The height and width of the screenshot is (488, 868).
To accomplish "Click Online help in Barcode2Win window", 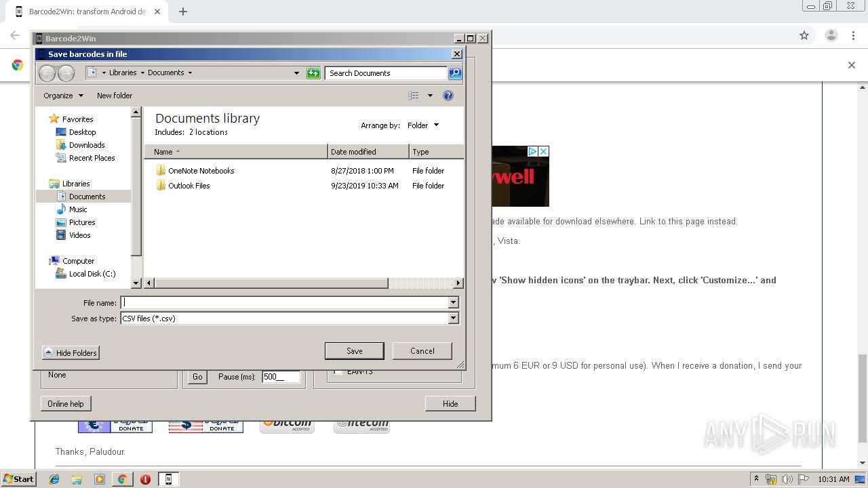I will 66,403.
